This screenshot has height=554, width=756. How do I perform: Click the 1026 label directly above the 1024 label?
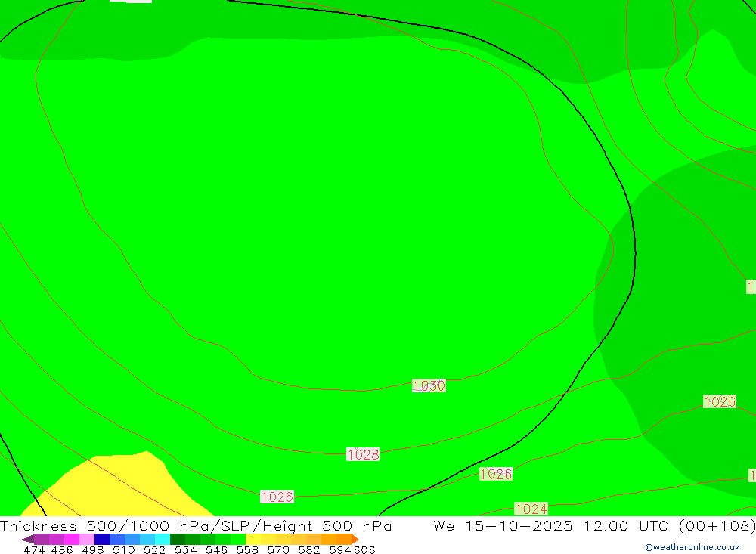point(496,474)
